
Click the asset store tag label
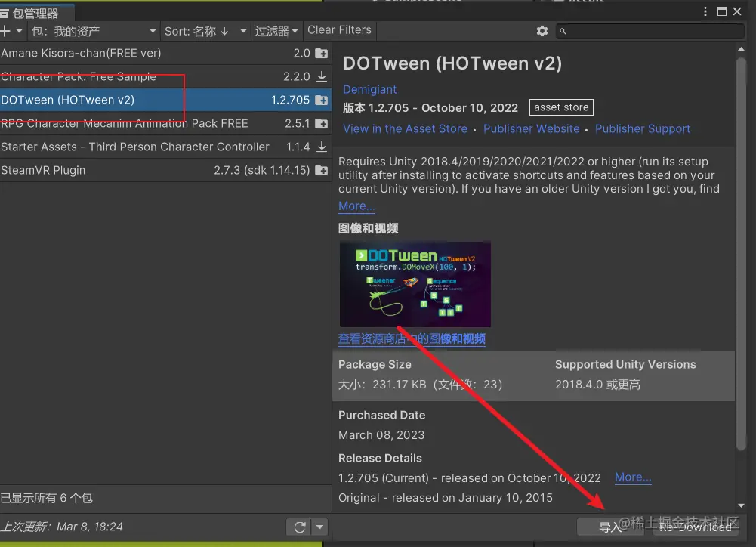561,107
